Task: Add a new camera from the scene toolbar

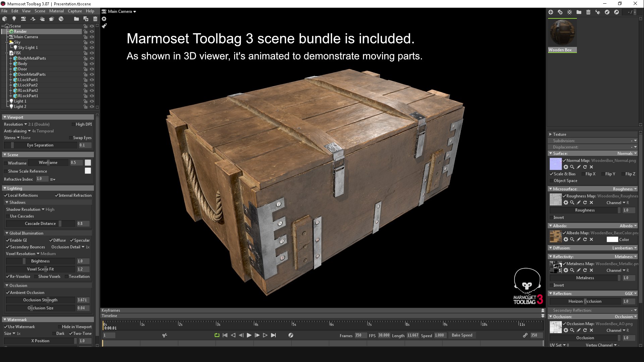Action: tap(23, 19)
